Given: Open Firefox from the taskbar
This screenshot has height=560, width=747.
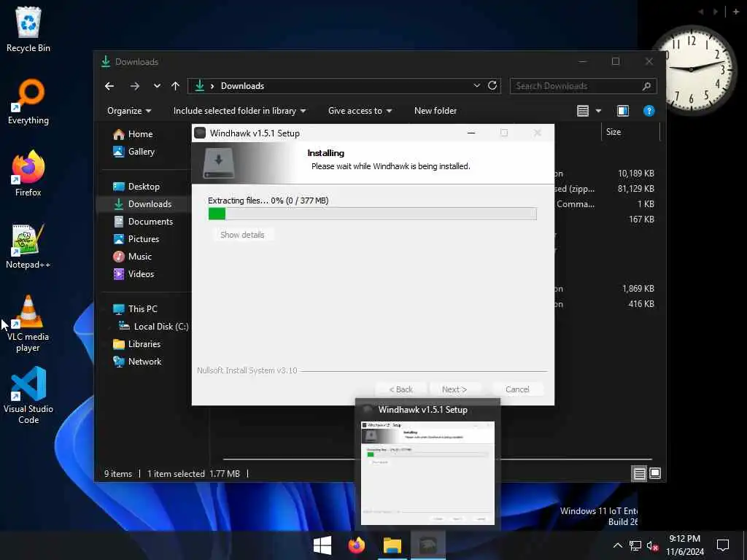Looking at the screenshot, I should pyautogui.click(x=356, y=545).
